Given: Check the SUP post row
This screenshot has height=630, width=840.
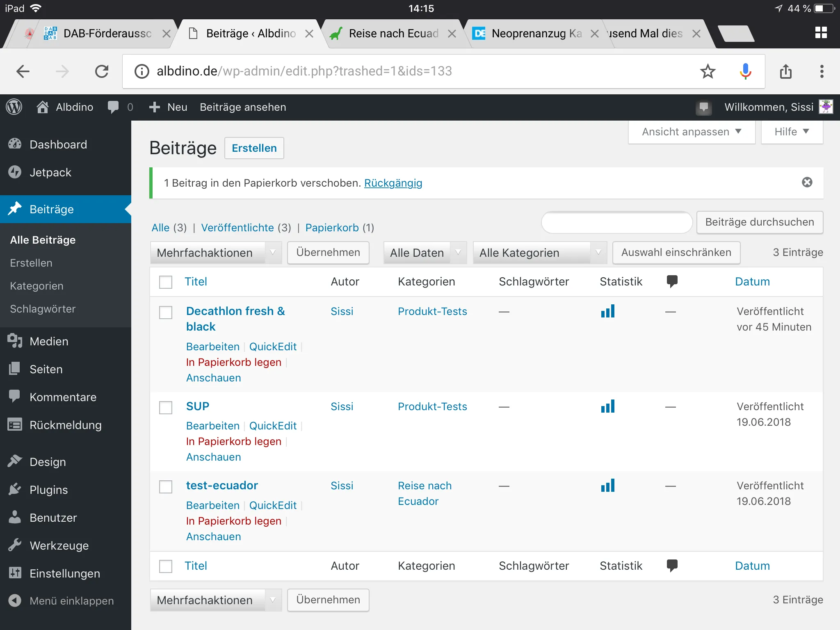Looking at the screenshot, I should pyautogui.click(x=166, y=407).
